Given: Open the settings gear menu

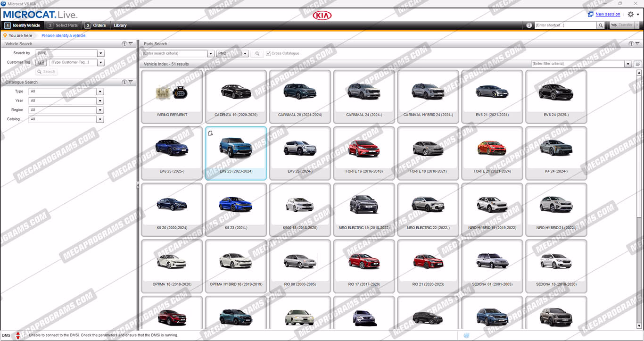Looking at the screenshot, I should coord(631,14).
